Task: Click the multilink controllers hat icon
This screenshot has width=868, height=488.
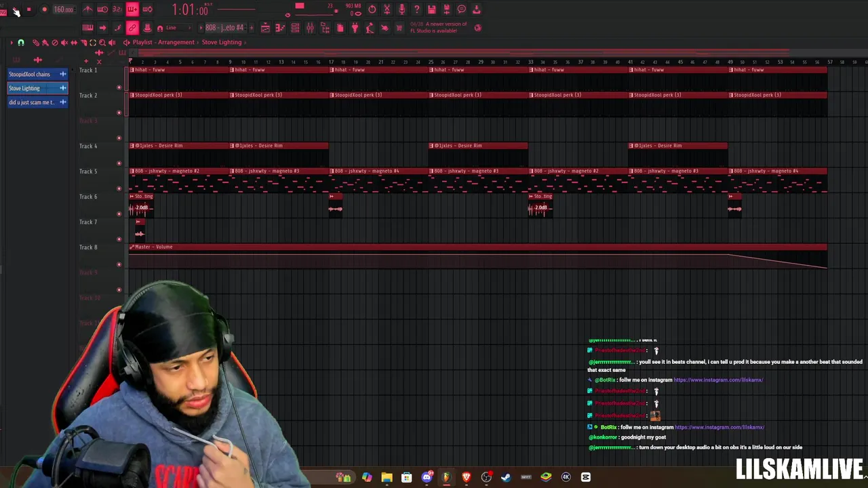Action: click(147, 28)
